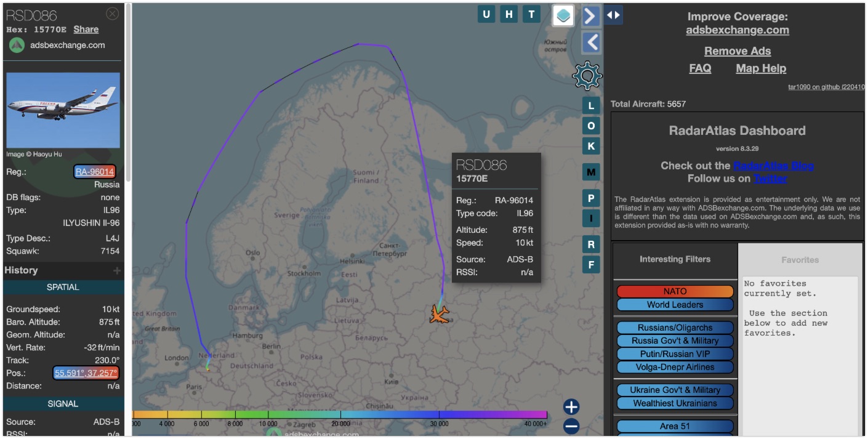This screenshot has height=439, width=868.
Task: Click the adsbexchange.com text in left panel
Action: pos(68,45)
